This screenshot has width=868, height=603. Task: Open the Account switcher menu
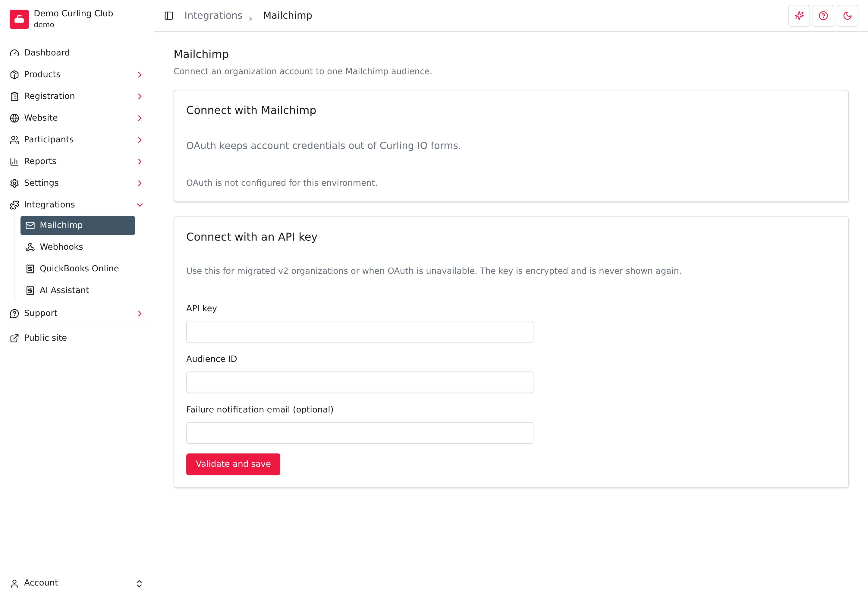tap(77, 583)
